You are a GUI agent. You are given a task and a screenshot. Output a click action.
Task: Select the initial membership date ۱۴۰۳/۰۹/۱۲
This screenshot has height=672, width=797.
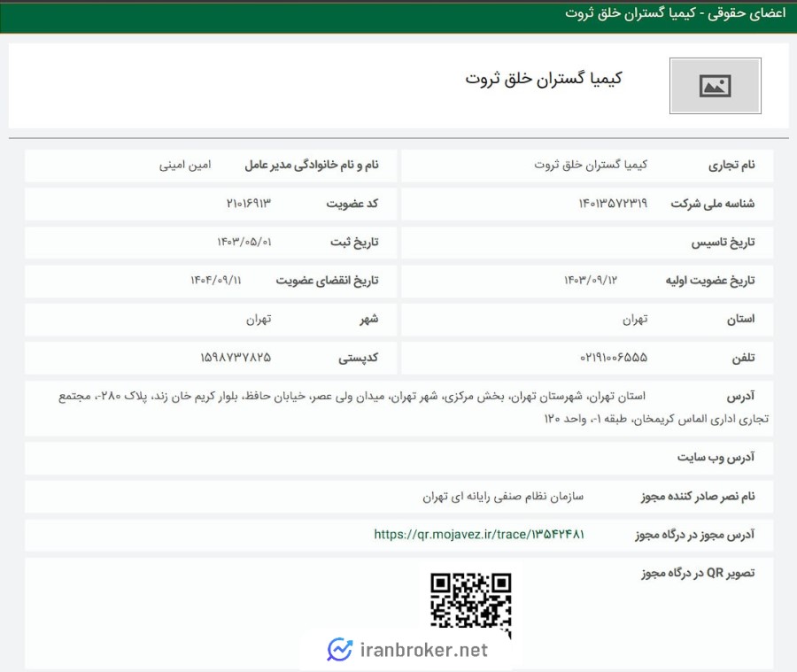(591, 281)
